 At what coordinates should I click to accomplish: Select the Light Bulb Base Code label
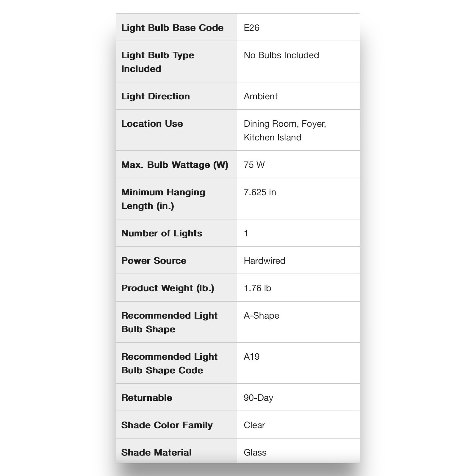[172, 28]
